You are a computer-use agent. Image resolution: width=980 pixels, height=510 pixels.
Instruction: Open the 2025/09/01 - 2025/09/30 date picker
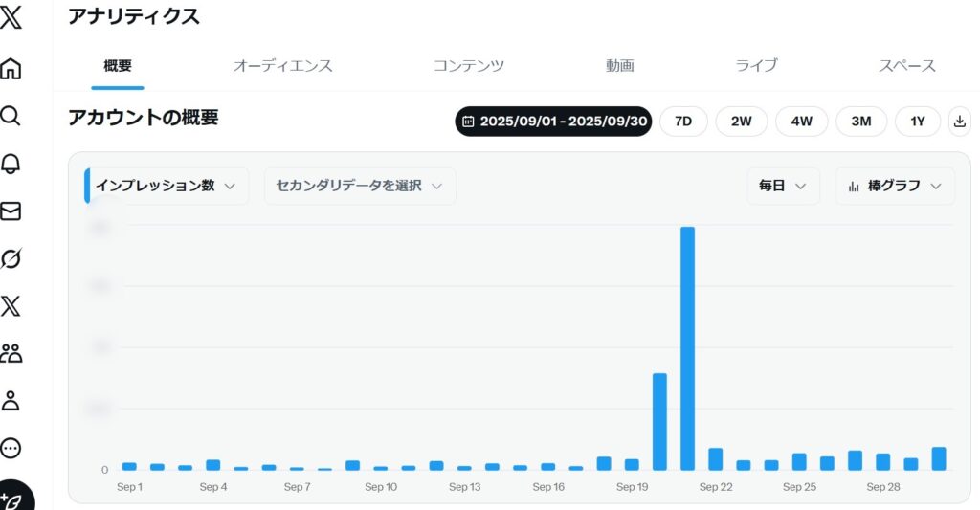click(x=554, y=122)
